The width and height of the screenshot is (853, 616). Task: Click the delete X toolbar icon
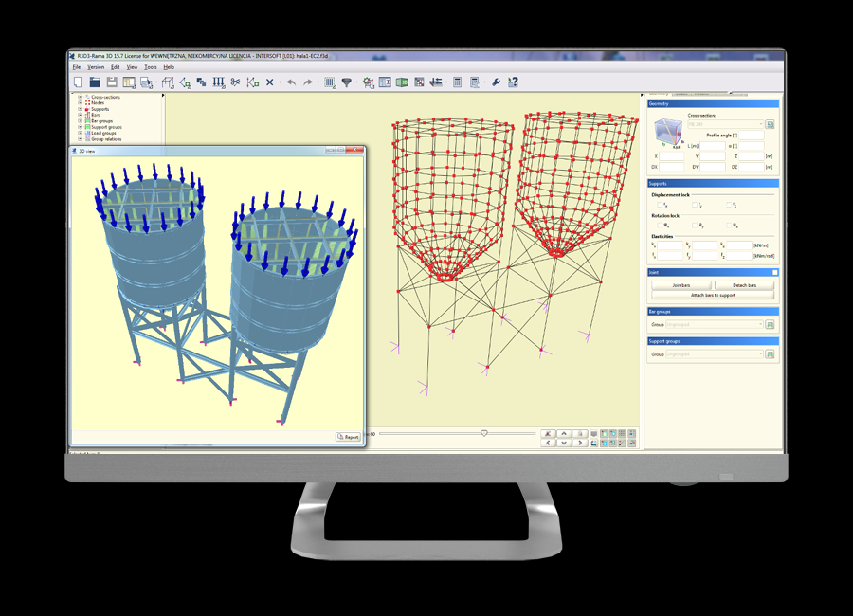pos(269,82)
